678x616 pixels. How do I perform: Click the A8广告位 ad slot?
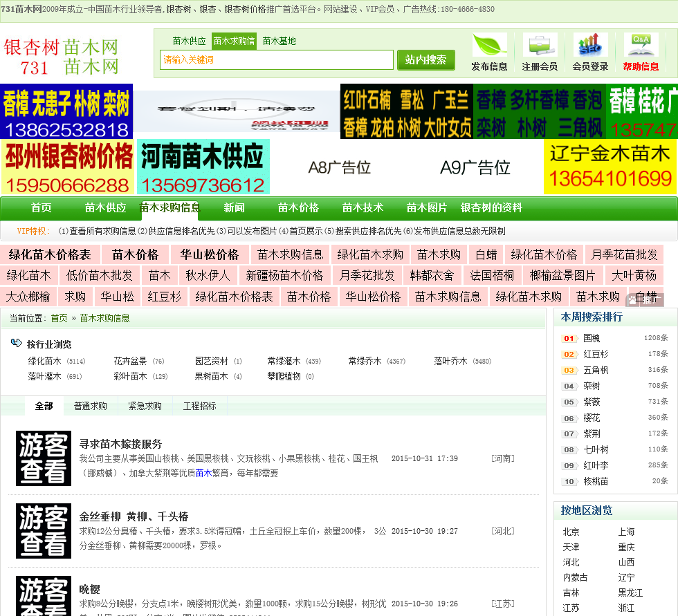(340, 167)
